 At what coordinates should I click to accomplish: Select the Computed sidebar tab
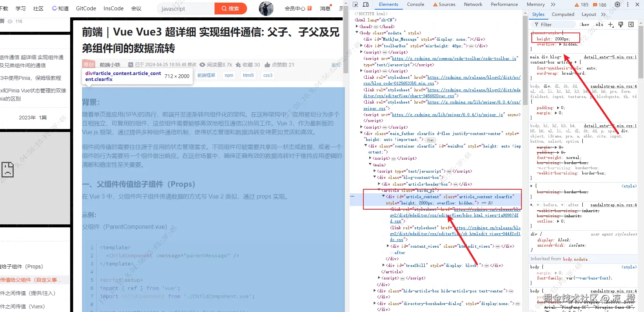563,14
